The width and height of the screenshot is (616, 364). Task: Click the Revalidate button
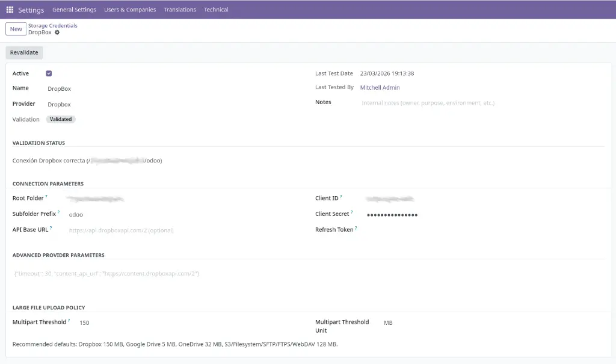[x=24, y=52]
